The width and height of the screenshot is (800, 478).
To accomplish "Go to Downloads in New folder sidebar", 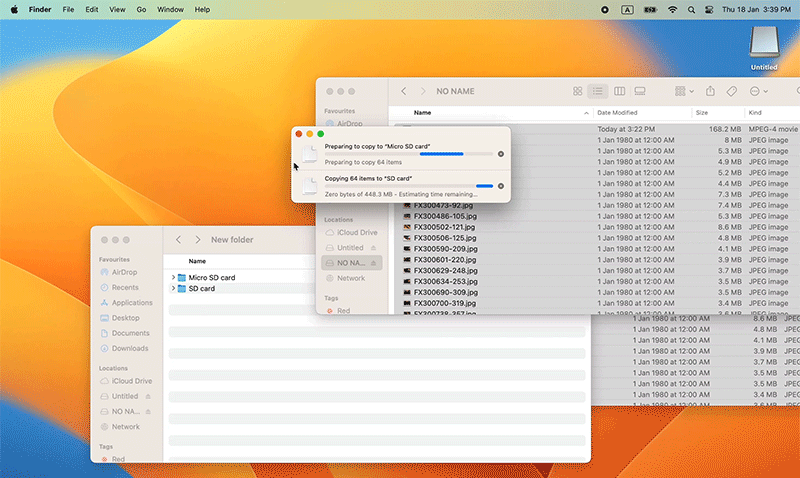I will click(x=130, y=348).
